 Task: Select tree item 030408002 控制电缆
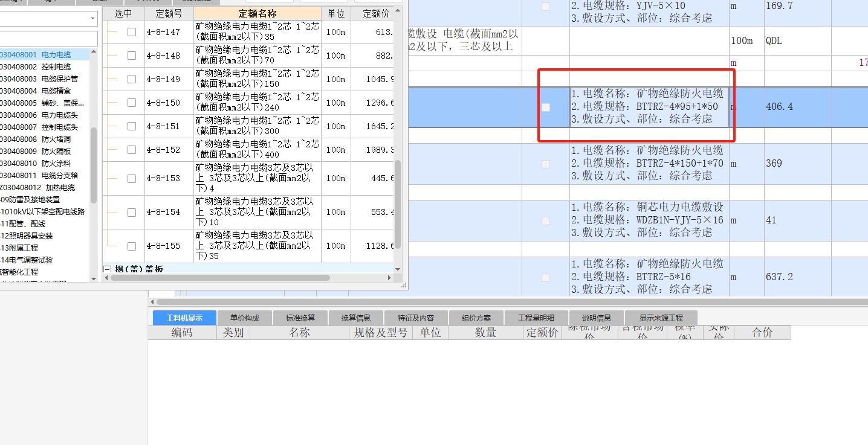click(36, 67)
